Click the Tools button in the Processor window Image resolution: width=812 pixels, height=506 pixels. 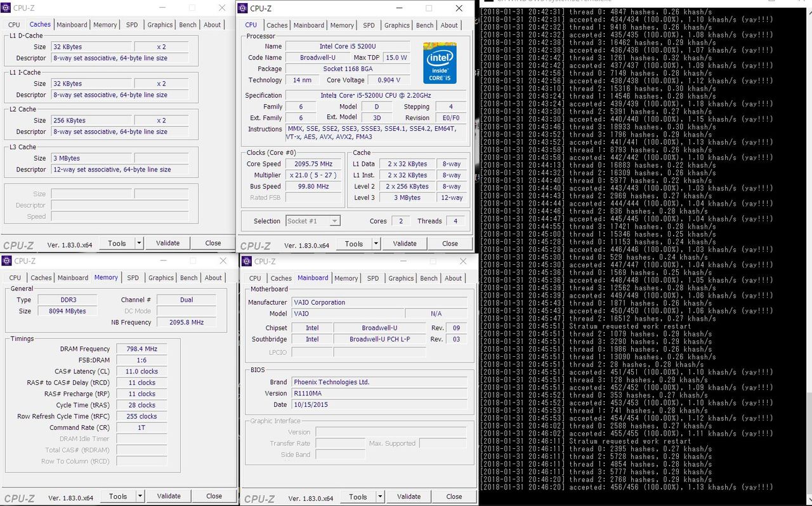(353, 244)
